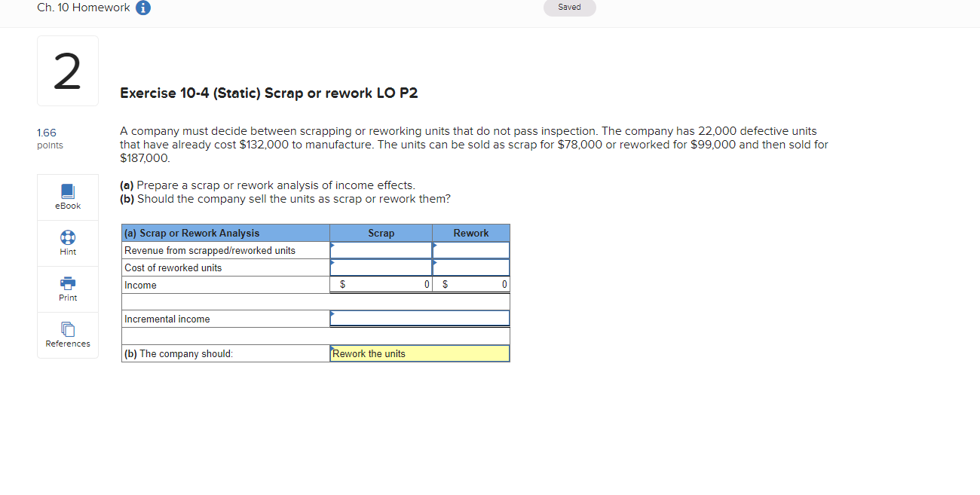Click Scrap cost of reworked units cell
The image size is (980, 495).
pos(381,267)
